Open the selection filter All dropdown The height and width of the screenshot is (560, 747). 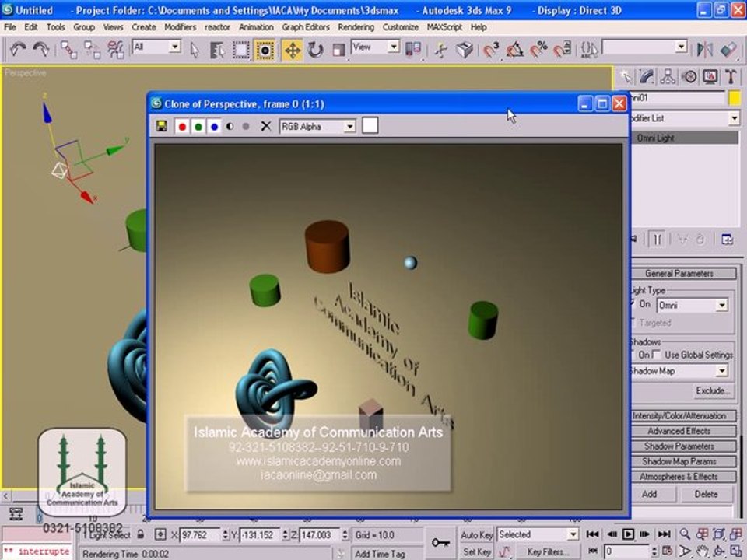(175, 47)
